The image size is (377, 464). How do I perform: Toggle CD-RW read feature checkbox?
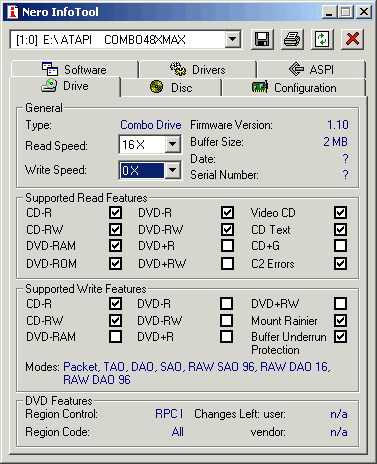(x=115, y=229)
